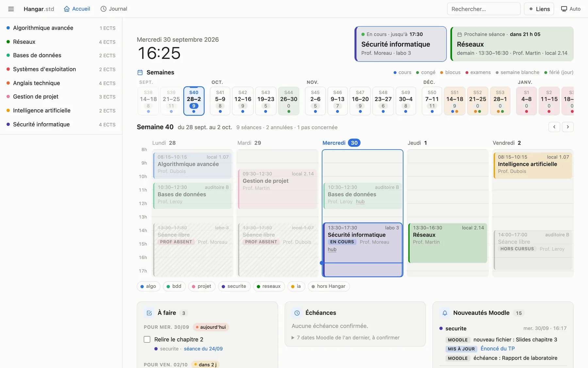Focus the Rechercher search field
Screen dimensions: 588x368
coord(483,9)
